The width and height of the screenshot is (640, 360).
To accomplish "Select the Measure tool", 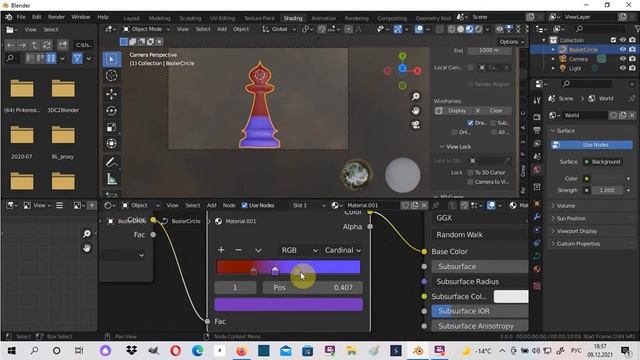I will [x=111, y=179].
